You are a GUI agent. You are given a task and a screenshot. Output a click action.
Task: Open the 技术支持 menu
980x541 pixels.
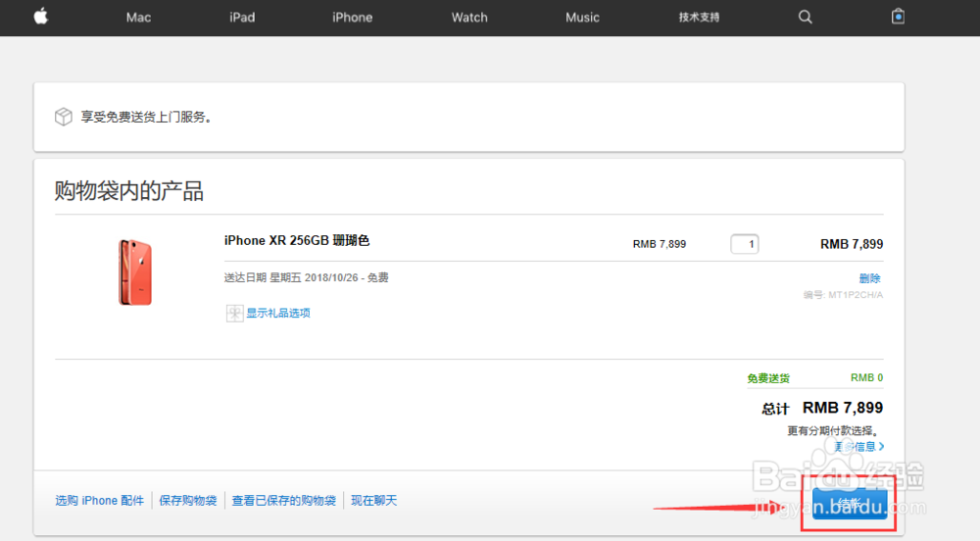pos(699,18)
